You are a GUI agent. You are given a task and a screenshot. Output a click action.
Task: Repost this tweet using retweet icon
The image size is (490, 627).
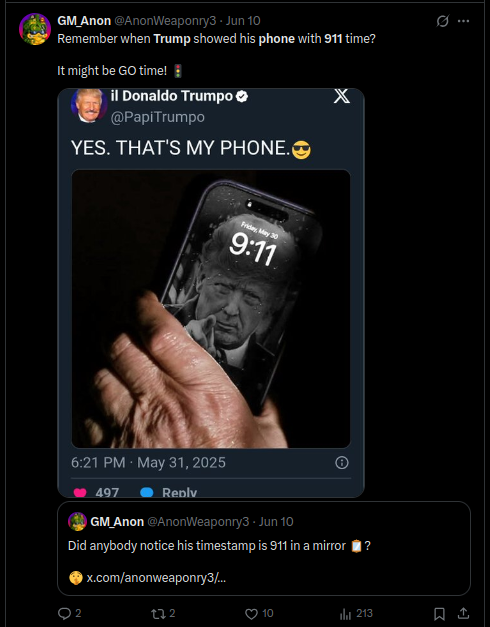[158, 613]
